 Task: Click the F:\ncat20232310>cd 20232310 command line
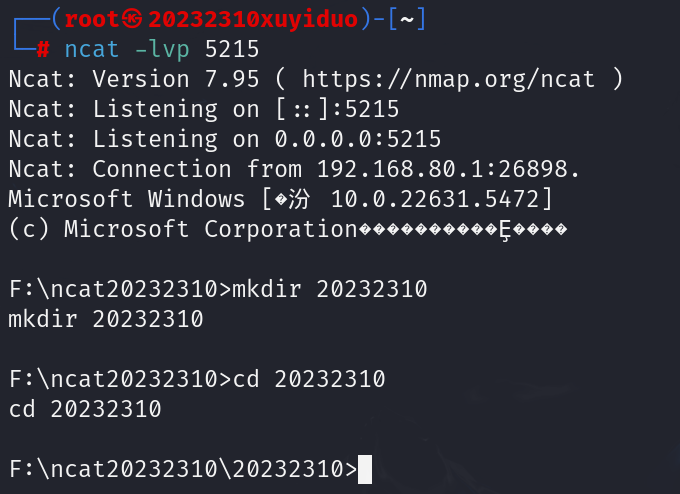(196, 379)
